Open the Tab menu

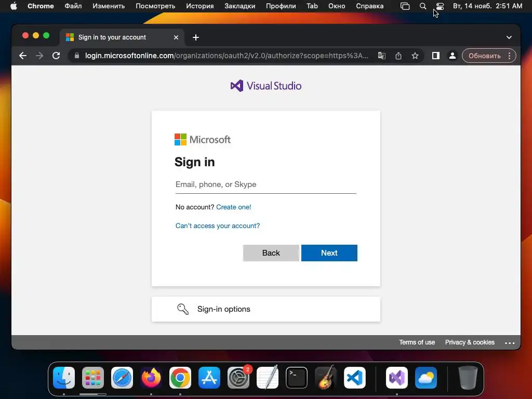click(312, 6)
